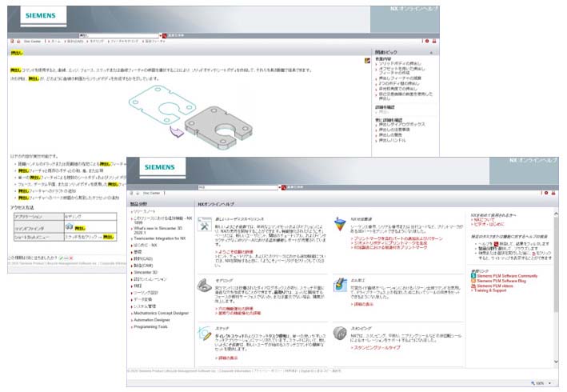The image size is (567, 392).
Task: Click the green checkmark helpful feedback icon
Action: click(x=61, y=258)
